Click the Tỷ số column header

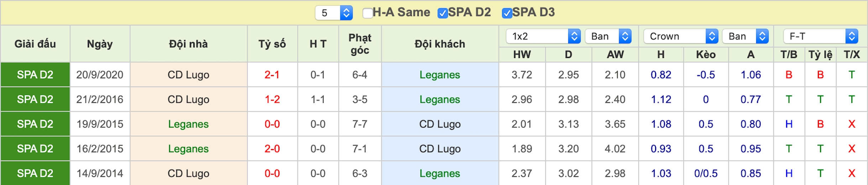point(272,44)
